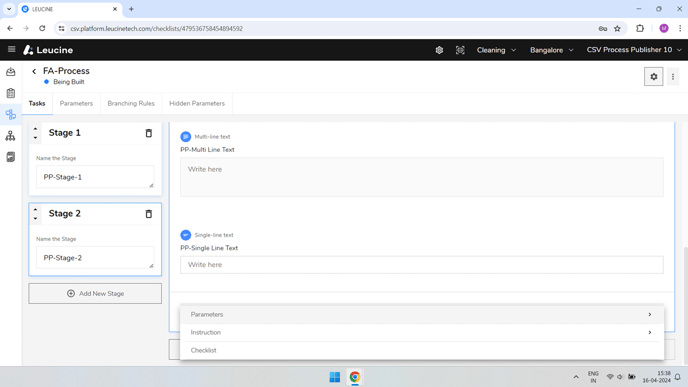Delete Stage 2 with the trash icon
Viewport: 688px width, 387px height.
tap(149, 214)
